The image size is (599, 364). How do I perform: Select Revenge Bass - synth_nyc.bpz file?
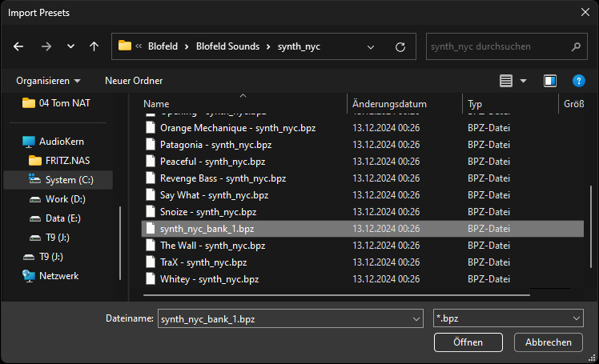coord(223,178)
